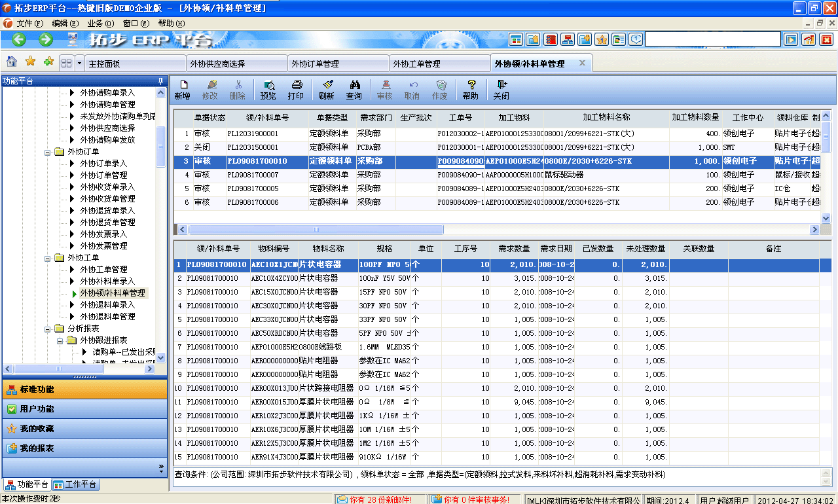The height and width of the screenshot is (504, 838).
Task: Click the green back navigation arrow
Action: (18, 39)
